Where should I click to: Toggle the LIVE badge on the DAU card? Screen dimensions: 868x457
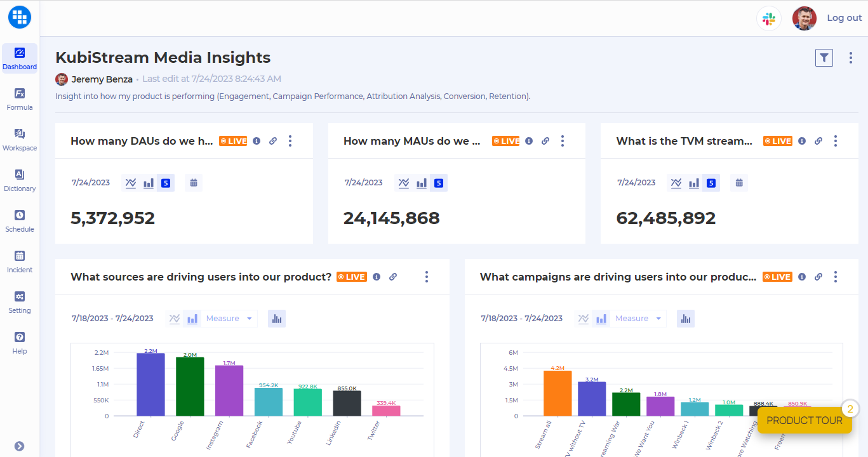(232, 141)
